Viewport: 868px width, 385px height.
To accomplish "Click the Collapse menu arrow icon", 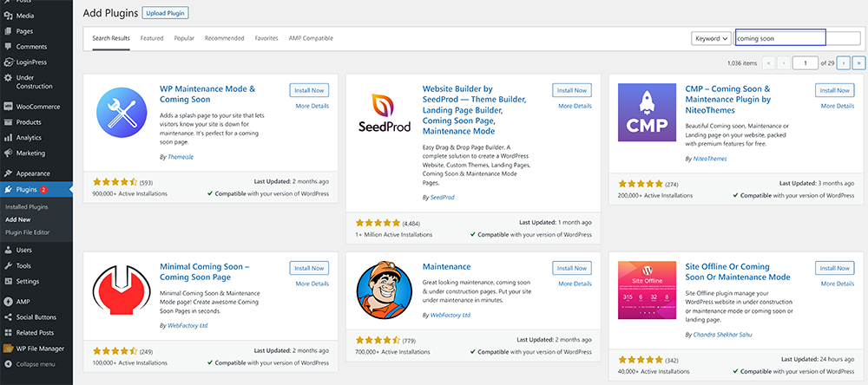I will click(x=8, y=364).
